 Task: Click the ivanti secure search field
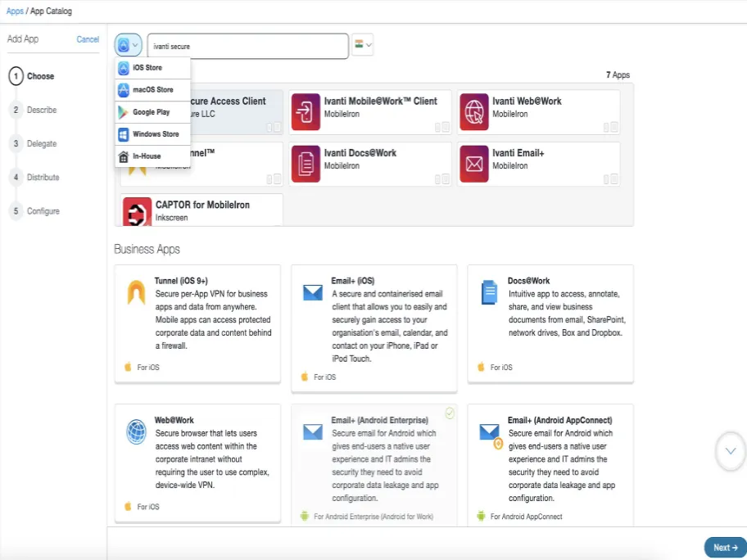point(247,46)
